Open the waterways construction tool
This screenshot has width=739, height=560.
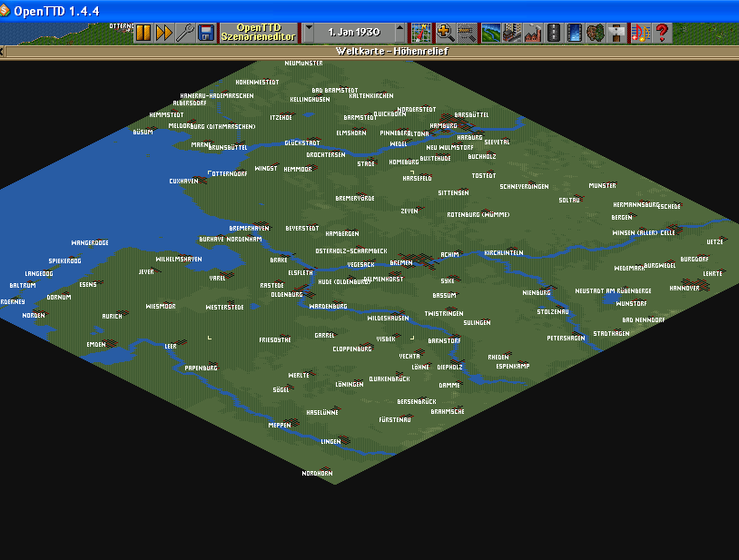coord(574,33)
